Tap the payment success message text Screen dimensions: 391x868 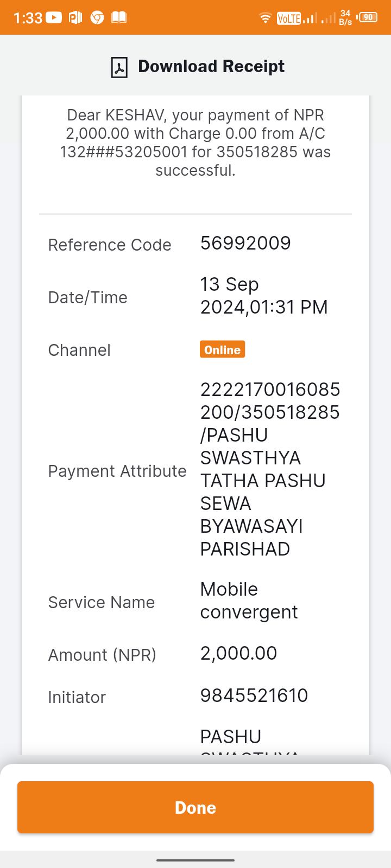pyautogui.click(x=195, y=143)
